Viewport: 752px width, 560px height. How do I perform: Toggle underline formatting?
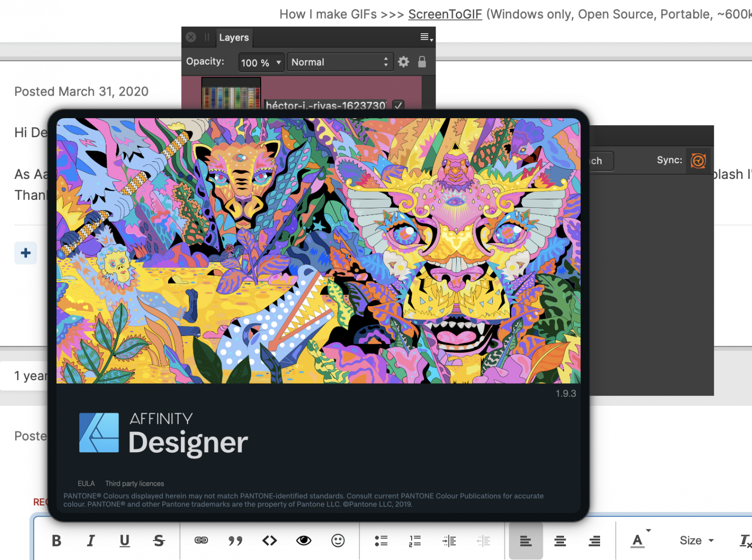point(124,540)
